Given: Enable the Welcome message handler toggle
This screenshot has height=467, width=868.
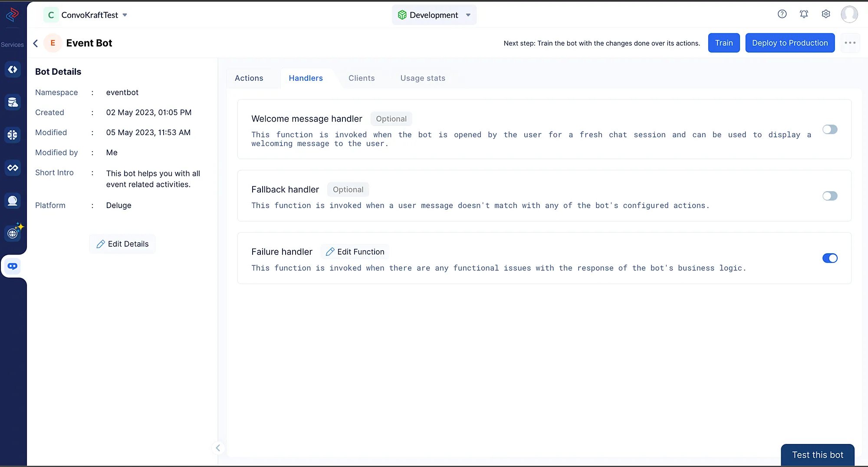Looking at the screenshot, I should click(830, 129).
